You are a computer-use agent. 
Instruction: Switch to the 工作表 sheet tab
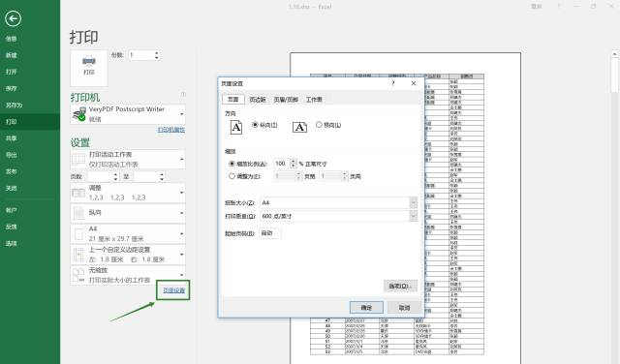tap(314, 100)
